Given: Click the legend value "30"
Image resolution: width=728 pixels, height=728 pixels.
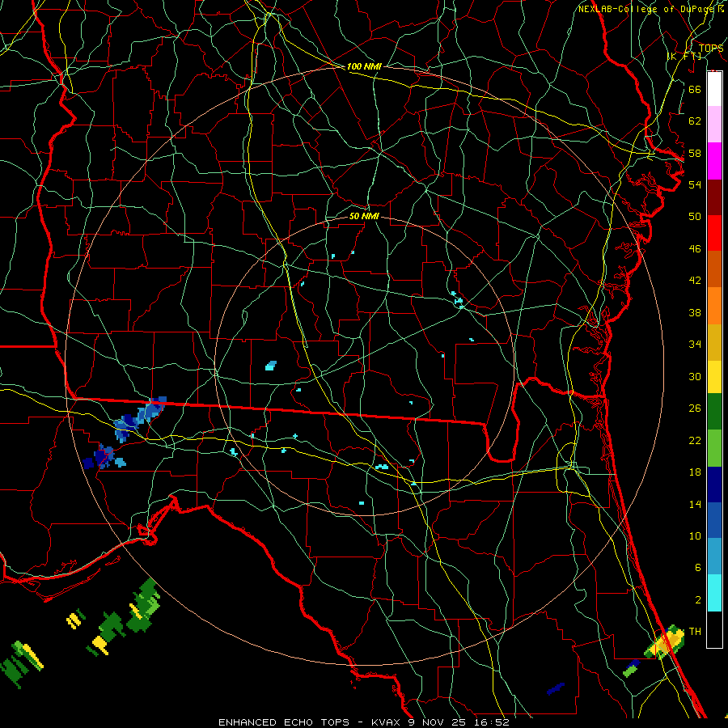Looking at the screenshot, I should point(695,376).
